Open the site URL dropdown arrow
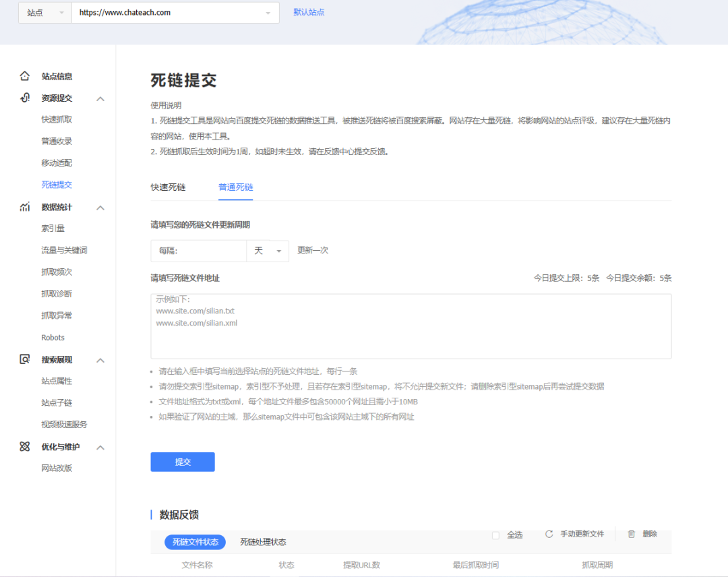Viewport: 728px width, 577px height. pos(268,13)
